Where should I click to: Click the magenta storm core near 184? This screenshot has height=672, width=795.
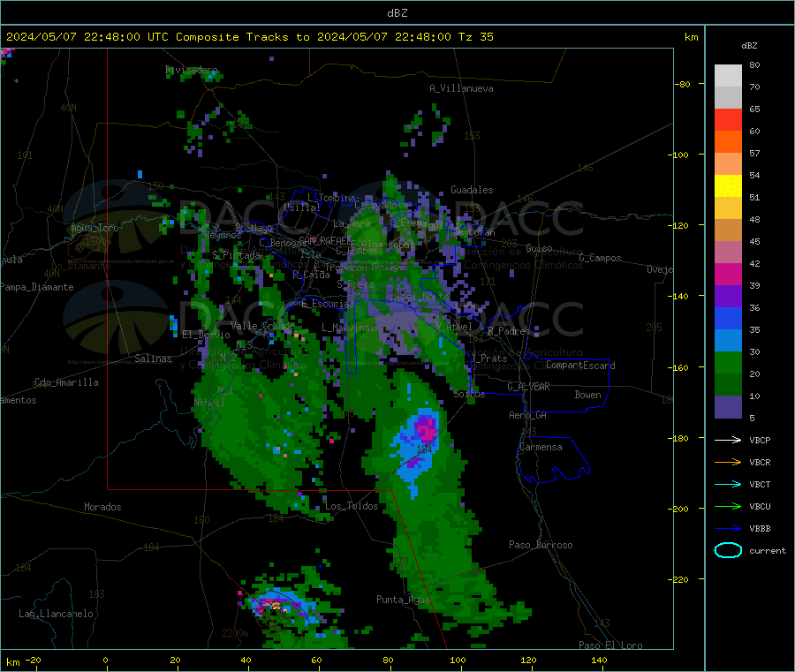pyautogui.click(x=426, y=429)
